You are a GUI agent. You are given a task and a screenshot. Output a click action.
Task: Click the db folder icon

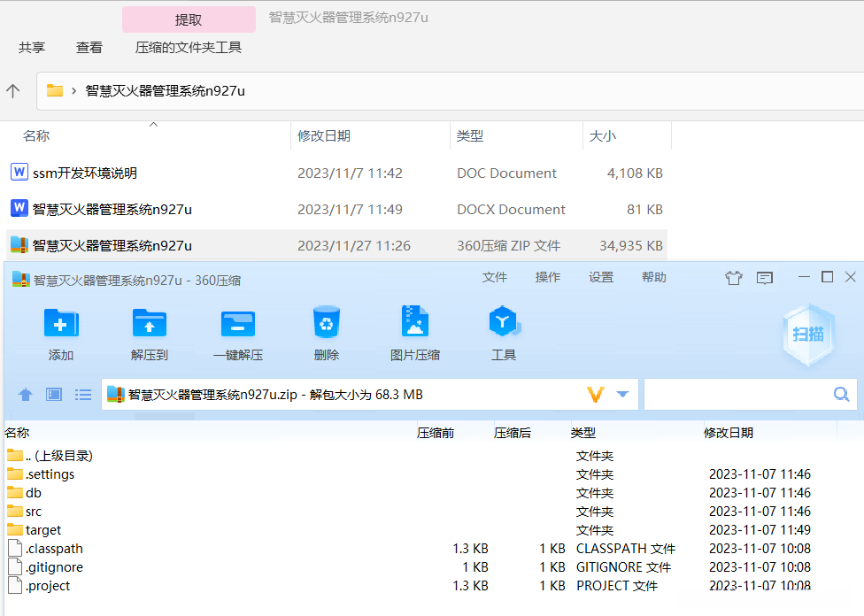15,493
